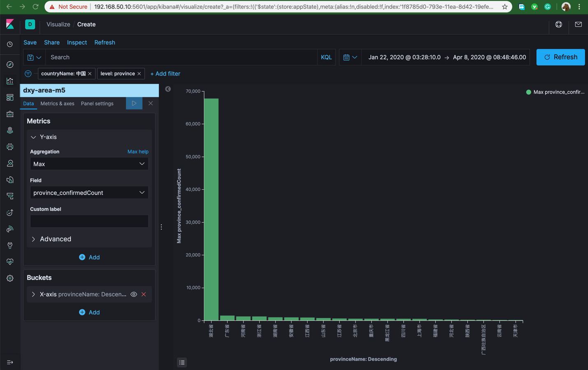
Task: Click the blue Refresh button
Action: (x=560, y=57)
